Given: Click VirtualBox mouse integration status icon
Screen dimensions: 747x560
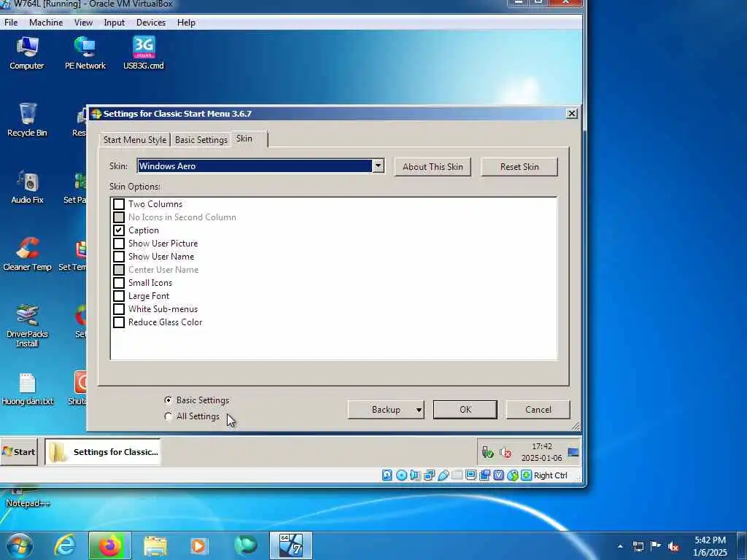Looking at the screenshot, I should coord(512,475).
